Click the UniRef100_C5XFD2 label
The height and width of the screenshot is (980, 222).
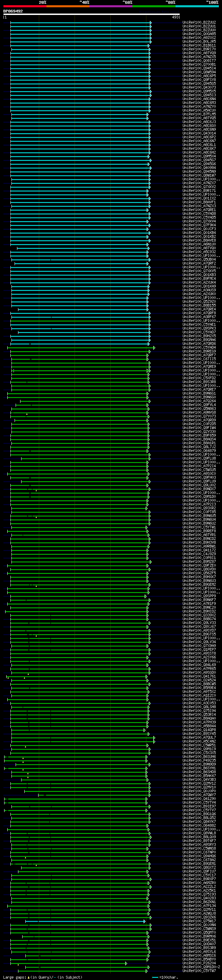pyautogui.click(x=199, y=378)
